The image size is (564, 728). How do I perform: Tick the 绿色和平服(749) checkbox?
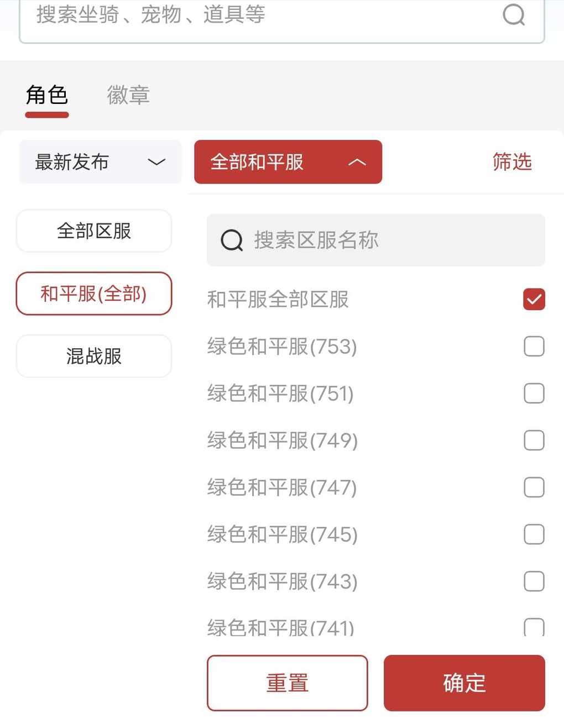pos(534,441)
